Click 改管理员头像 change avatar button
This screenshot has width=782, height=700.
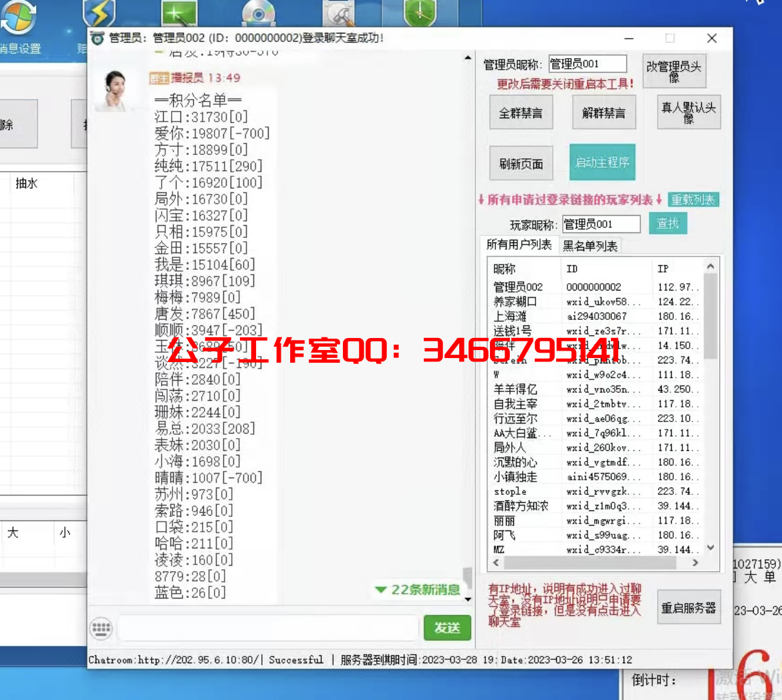click(674, 71)
